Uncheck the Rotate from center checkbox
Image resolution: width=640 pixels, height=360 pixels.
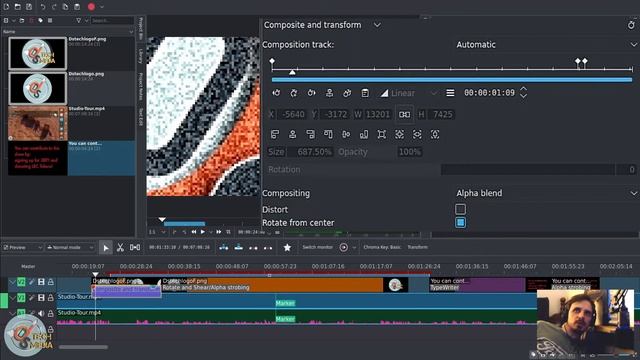pyautogui.click(x=460, y=223)
